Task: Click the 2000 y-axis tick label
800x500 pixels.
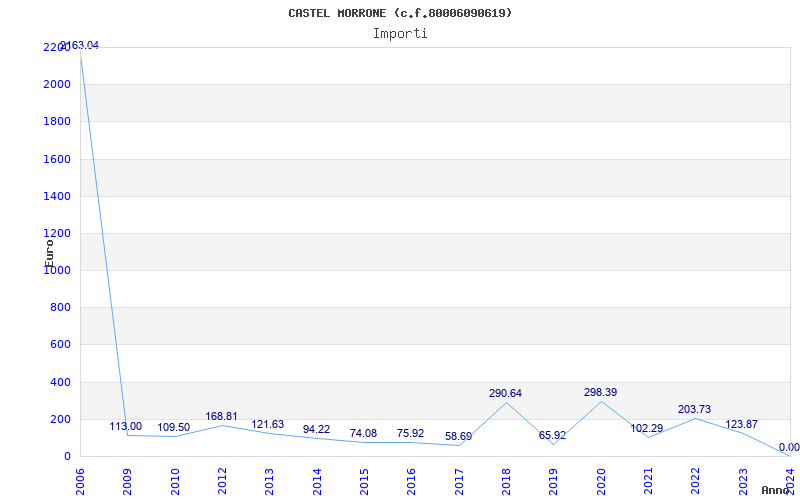Action: point(56,85)
